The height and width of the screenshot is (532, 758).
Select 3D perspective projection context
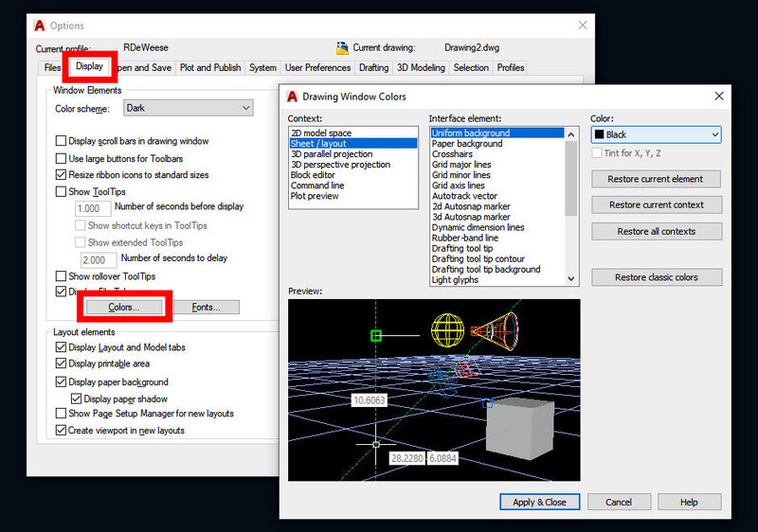(352, 165)
